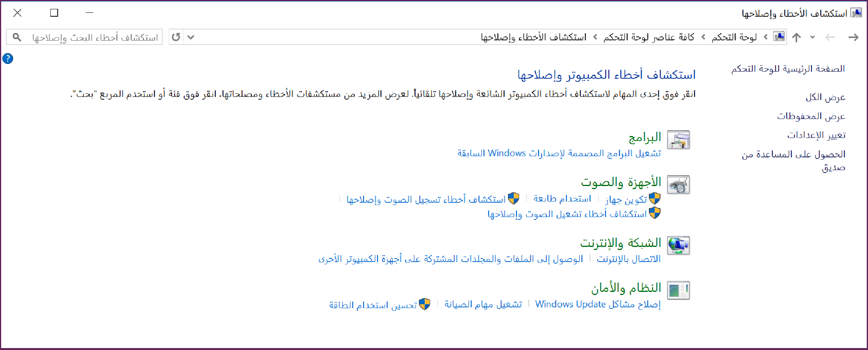Open الاتصال بالإنترنت link
The image size is (868, 350).
coord(629,259)
